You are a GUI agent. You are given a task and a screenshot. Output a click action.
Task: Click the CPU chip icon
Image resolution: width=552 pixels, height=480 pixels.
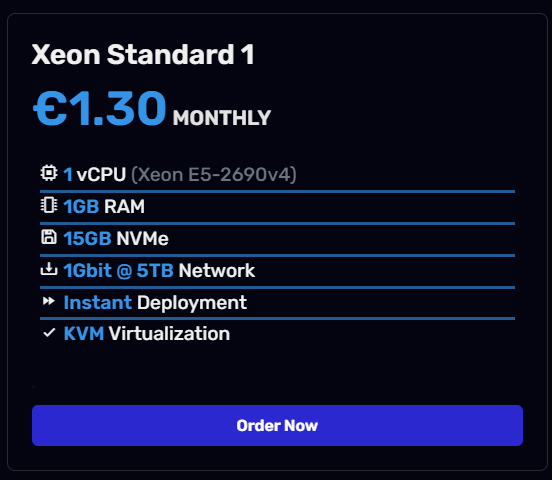point(49,173)
